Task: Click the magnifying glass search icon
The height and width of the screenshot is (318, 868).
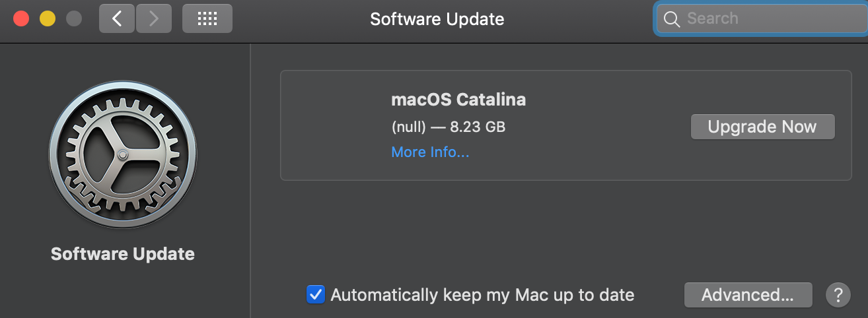Action: point(672,19)
